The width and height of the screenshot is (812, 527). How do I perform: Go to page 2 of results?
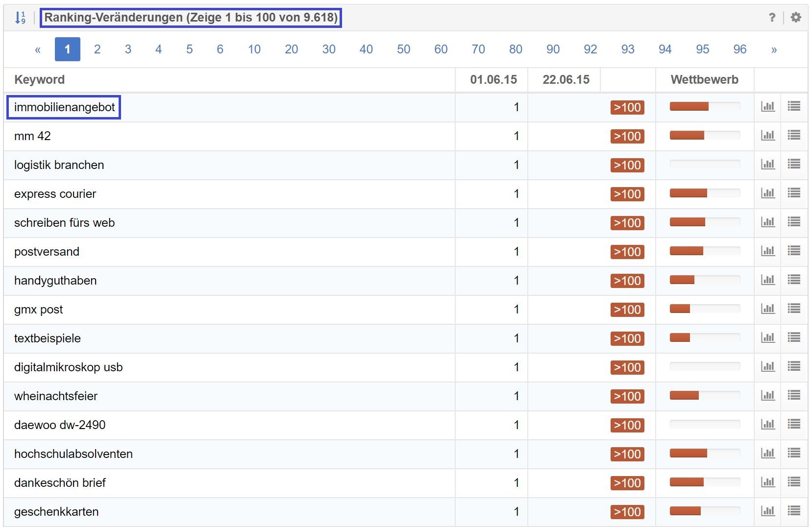point(97,49)
